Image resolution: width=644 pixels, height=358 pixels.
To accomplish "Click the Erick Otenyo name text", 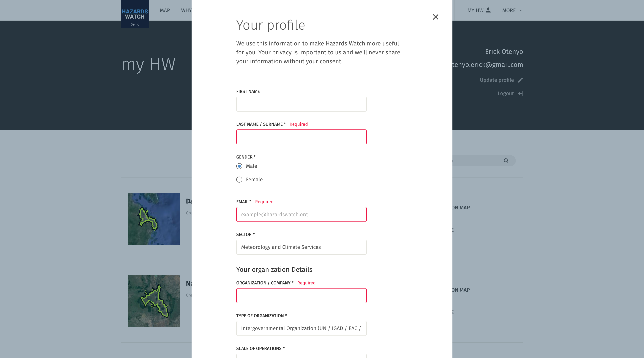I will tap(504, 51).
